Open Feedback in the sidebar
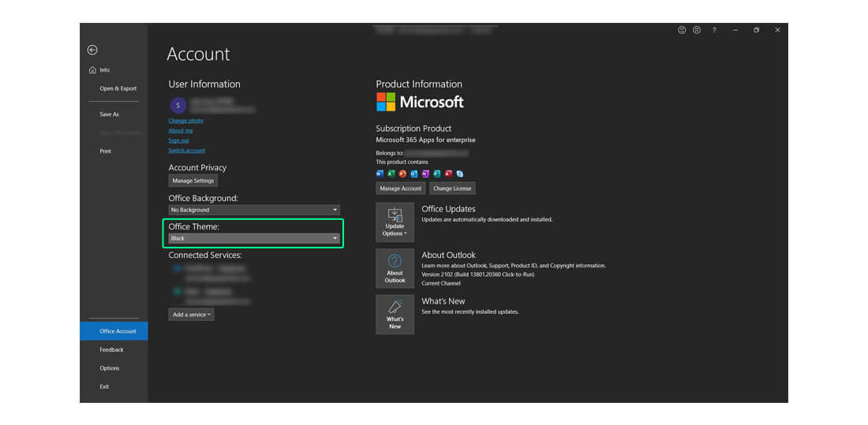This screenshot has height=425, width=868. point(111,350)
